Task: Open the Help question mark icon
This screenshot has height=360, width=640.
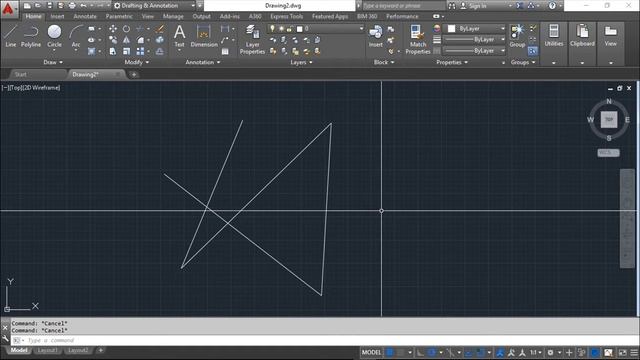Action: 552,6
